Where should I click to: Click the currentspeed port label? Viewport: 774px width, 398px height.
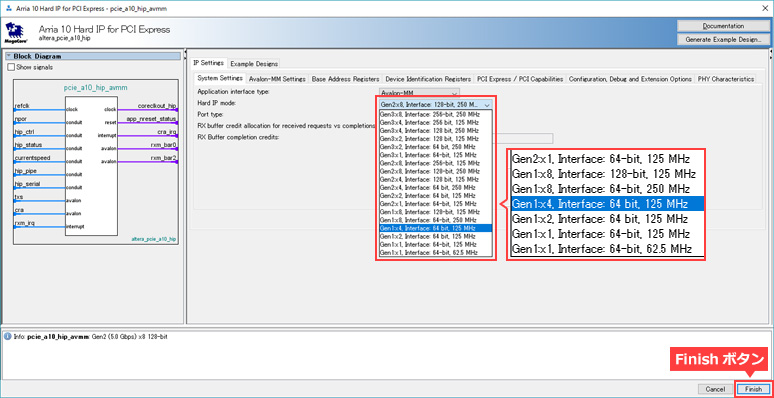click(x=32, y=158)
